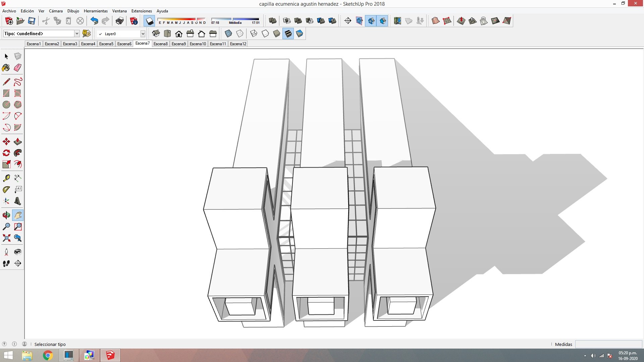The width and height of the screenshot is (644, 362).
Task: Save the model with the floppy icon
Action: pyautogui.click(x=32, y=21)
